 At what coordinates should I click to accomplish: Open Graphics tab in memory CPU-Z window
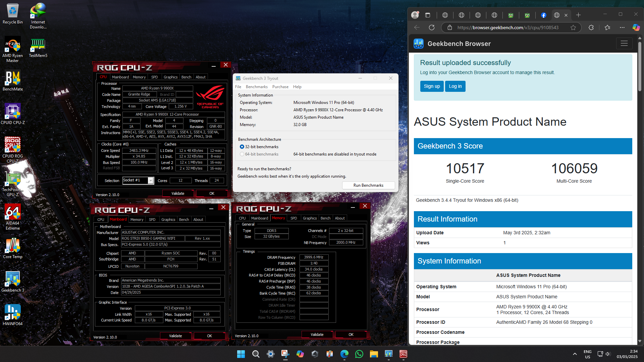coord(310,218)
